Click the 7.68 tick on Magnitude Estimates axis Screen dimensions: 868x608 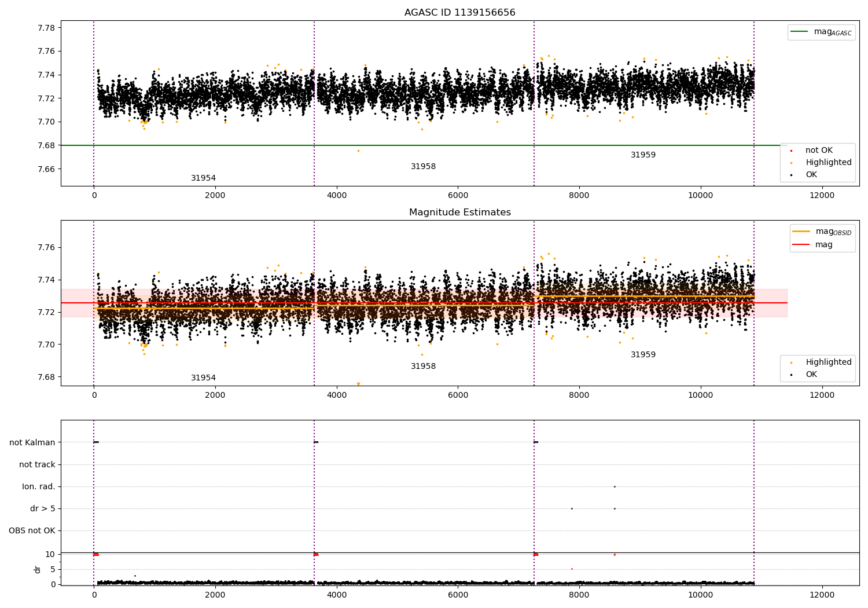[46, 377]
